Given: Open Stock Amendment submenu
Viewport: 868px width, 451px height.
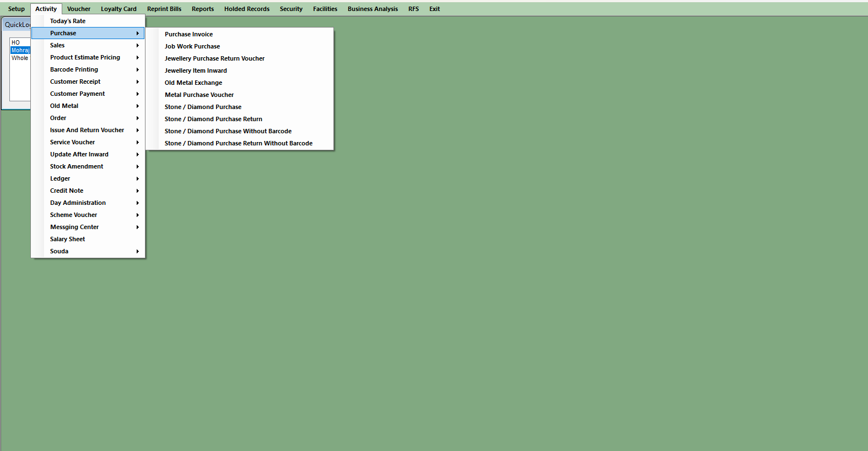Looking at the screenshot, I should [88, 166].
